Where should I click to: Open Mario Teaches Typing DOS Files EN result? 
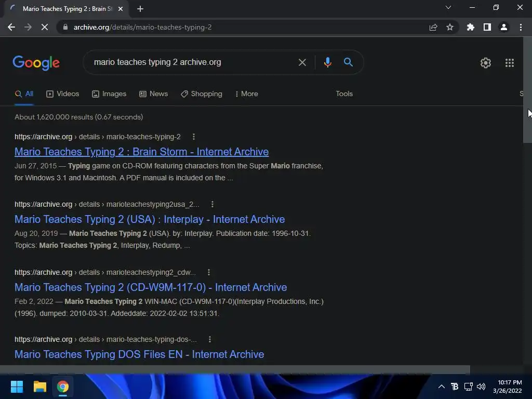point(139,354)
